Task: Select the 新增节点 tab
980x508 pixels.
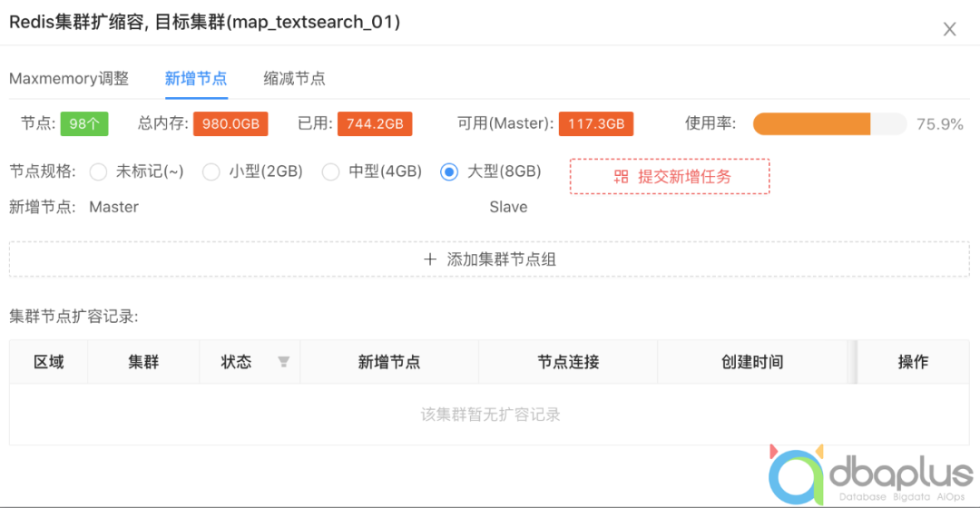Action: (x=196, y=78)
